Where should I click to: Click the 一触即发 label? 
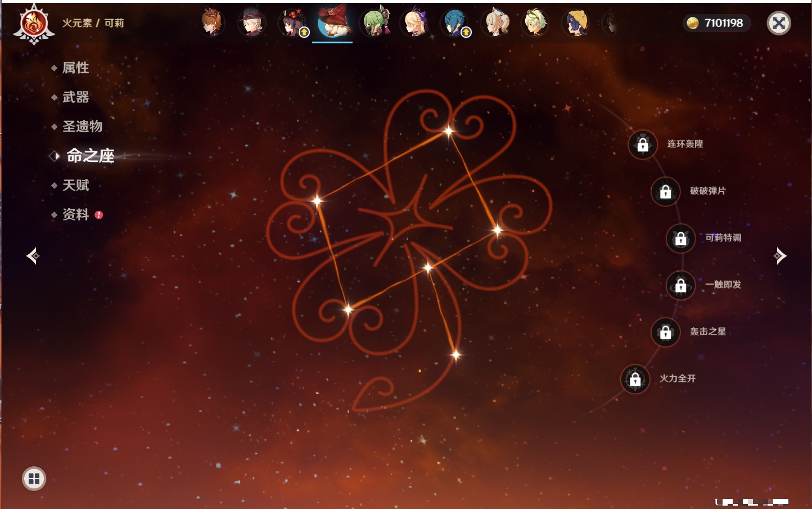[x=723, y=285]
